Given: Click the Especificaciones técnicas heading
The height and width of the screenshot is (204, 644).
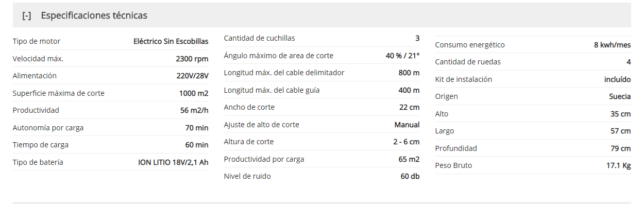Looking at the screenshot, I should tap(94, 15).
